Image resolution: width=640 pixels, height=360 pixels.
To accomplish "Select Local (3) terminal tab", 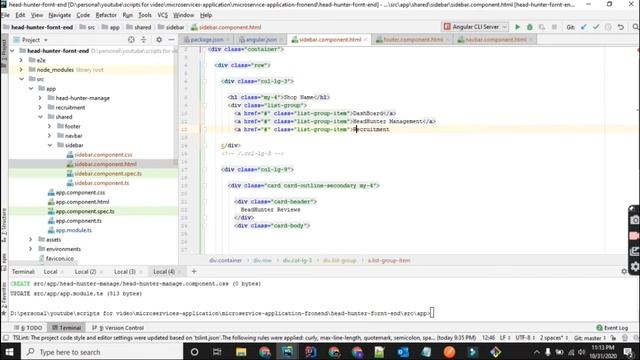I will click(124, 272).
